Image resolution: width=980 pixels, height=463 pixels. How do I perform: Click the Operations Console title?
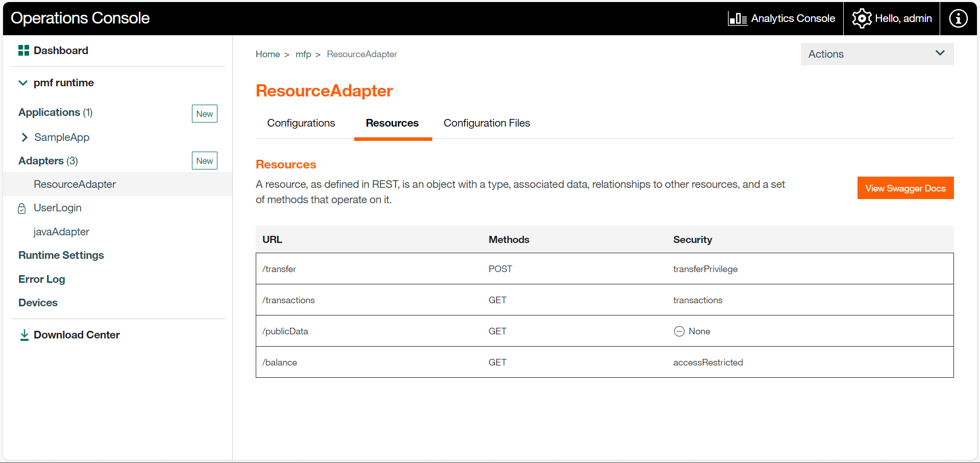80,18
